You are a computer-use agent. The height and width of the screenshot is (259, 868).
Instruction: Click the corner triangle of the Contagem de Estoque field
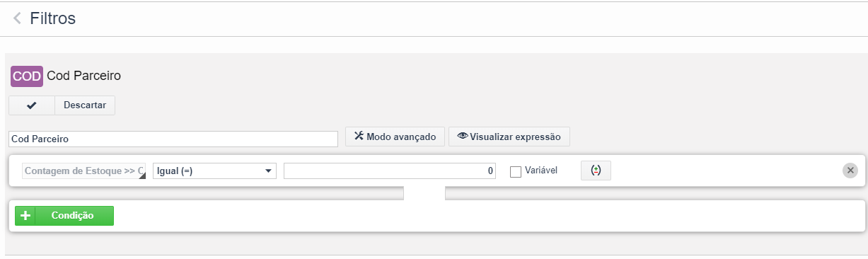point(142,175)
